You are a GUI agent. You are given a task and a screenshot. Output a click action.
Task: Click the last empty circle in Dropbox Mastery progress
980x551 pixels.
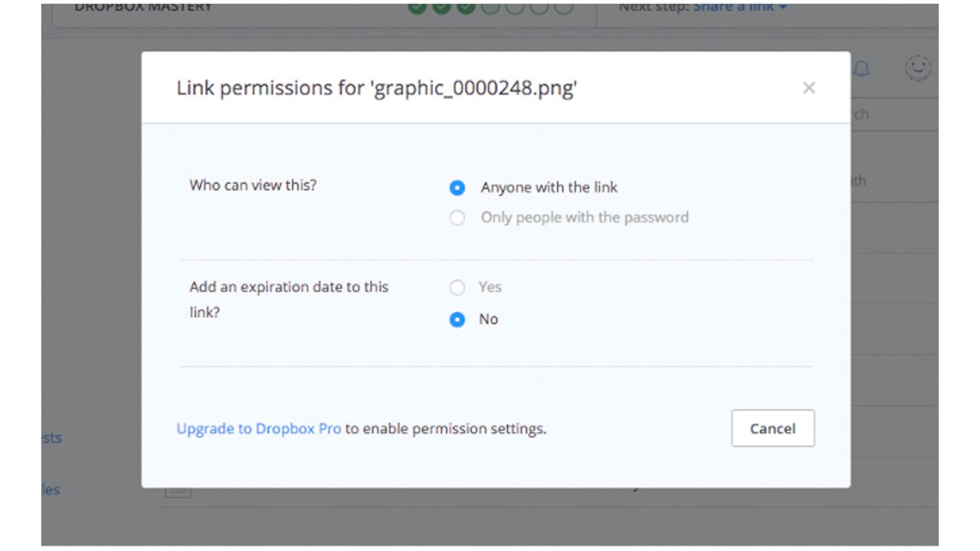[563, 8]
